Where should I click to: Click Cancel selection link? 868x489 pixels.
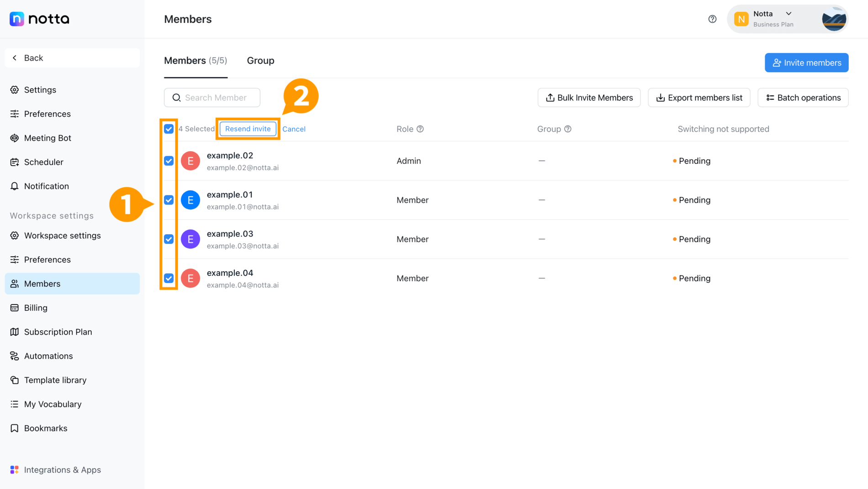[x=294, y=129]
